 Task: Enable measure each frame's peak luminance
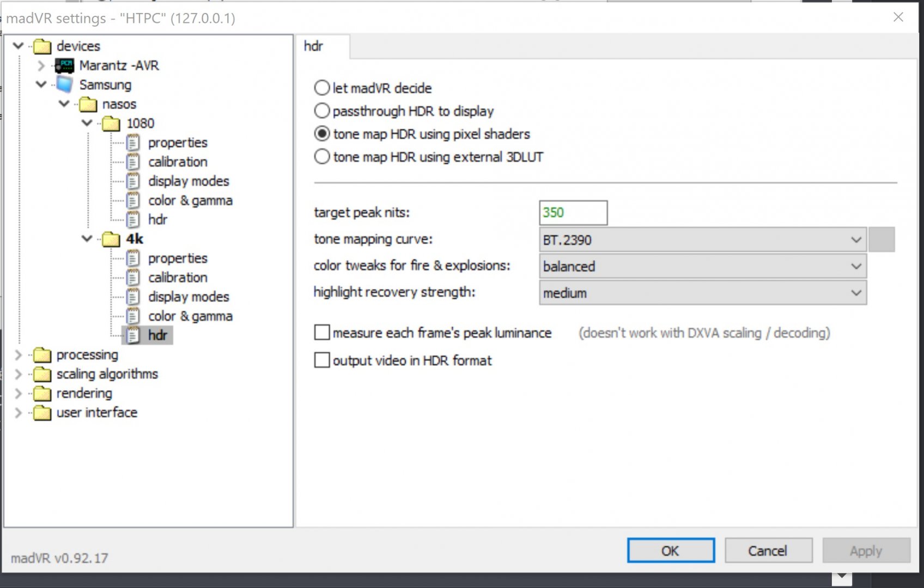pyautogui.click(x=322, y=333)
